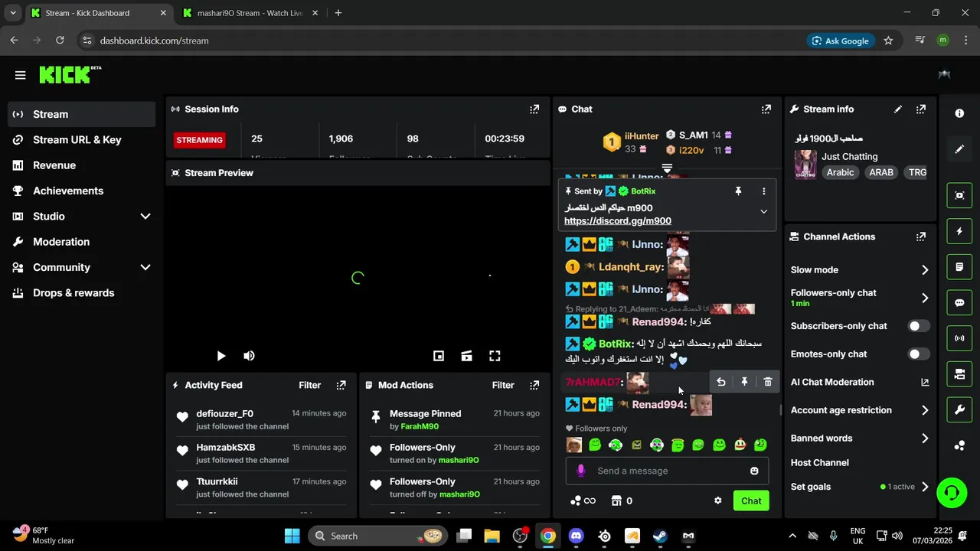Click Host Channel action
The image size is (980, 551).
pyautogui.click(x=819, y=463)
